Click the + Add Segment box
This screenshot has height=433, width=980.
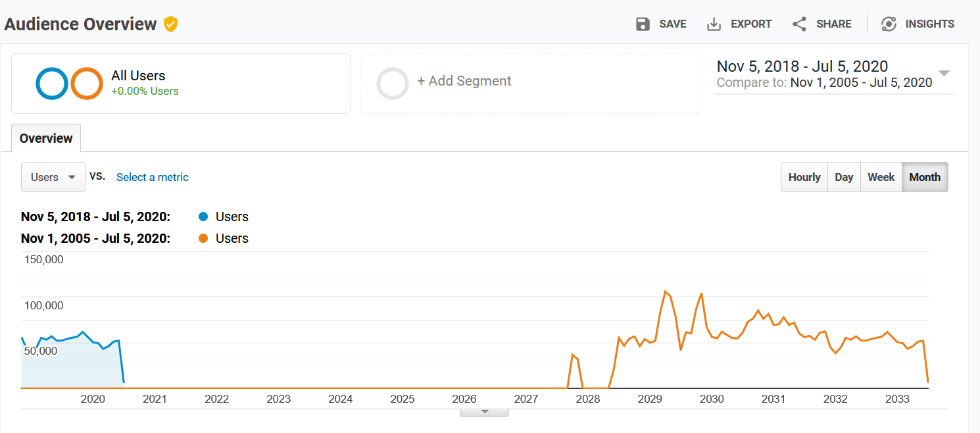click(530, 84)
